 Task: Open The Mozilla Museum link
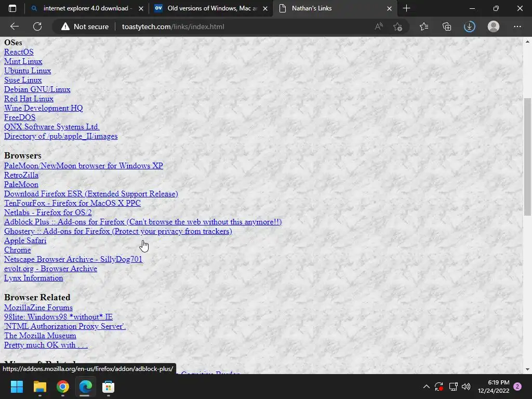click(40, 336)
